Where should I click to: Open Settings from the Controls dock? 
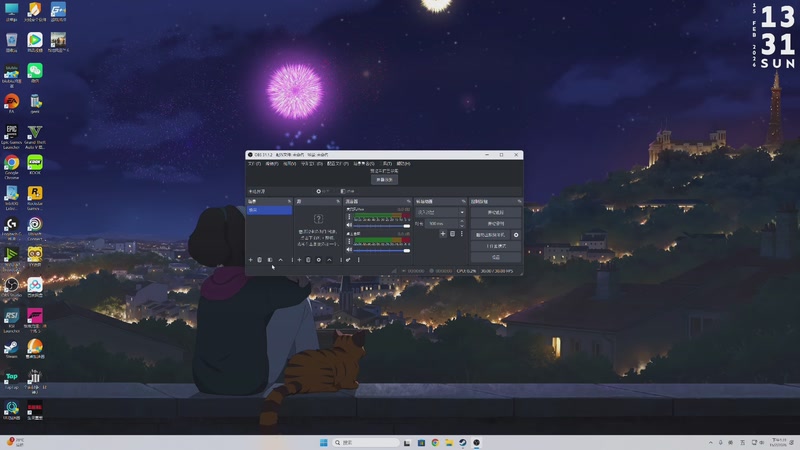coord(495,257)
